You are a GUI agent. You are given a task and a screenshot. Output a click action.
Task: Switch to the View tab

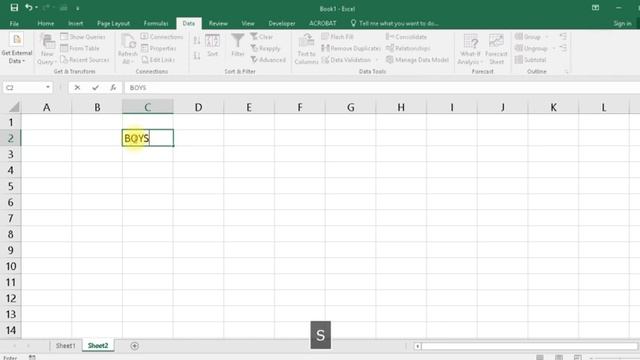248,23
